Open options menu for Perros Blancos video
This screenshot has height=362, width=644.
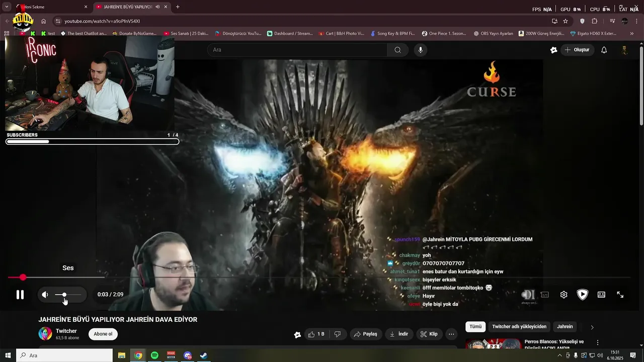(x=598, y=342)
